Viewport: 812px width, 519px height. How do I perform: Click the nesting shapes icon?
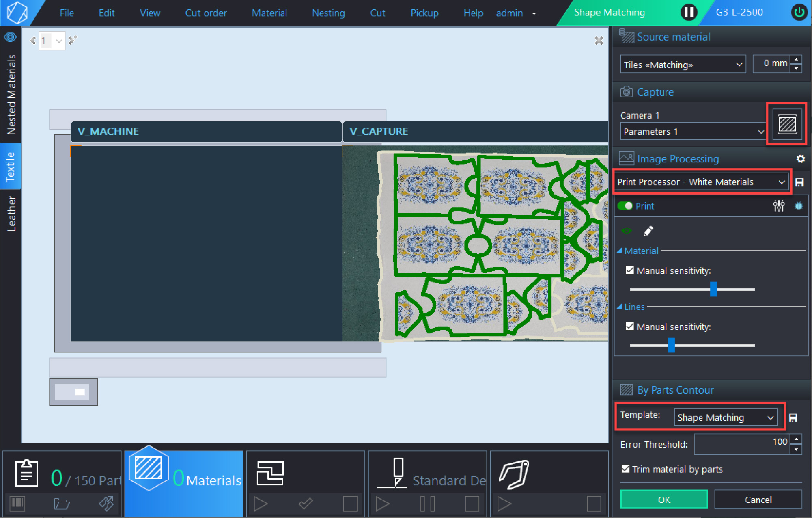coord(270,473)
